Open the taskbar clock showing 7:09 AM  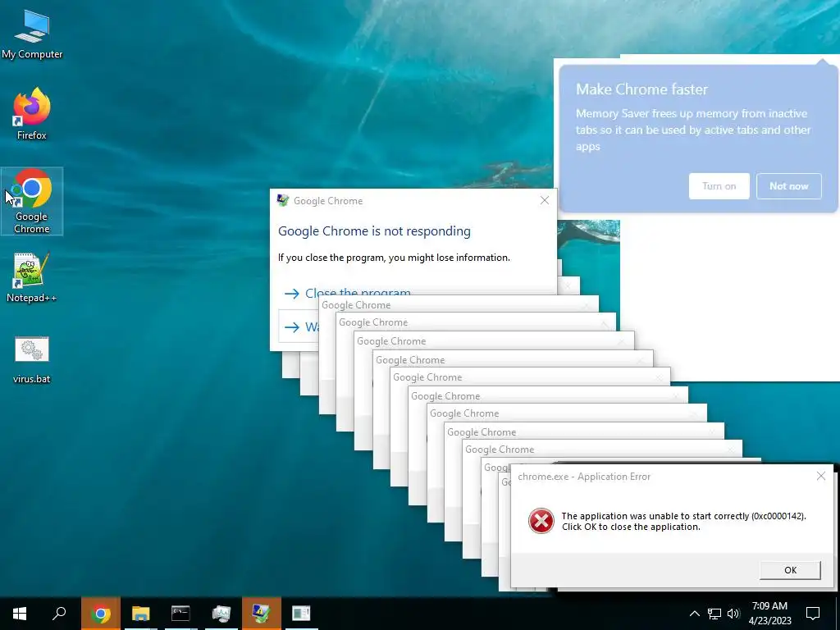pyautogui.click(x=769, y=614)
